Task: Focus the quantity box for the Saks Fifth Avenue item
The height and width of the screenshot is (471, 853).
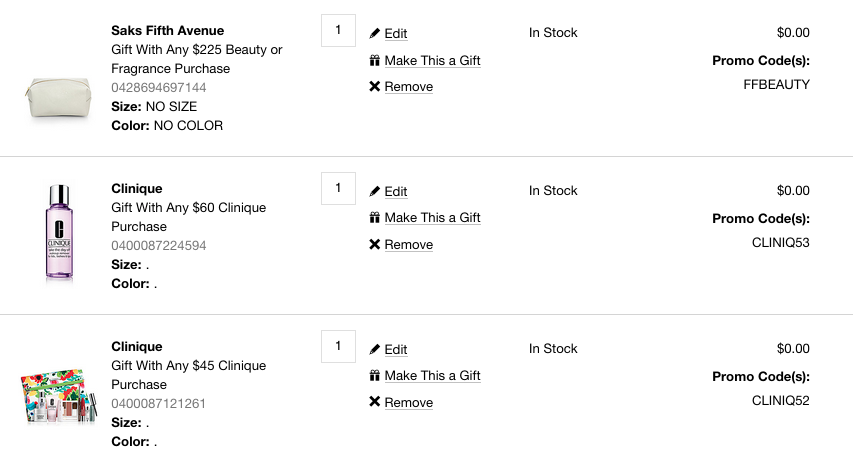Action: [x=338, y=30]
